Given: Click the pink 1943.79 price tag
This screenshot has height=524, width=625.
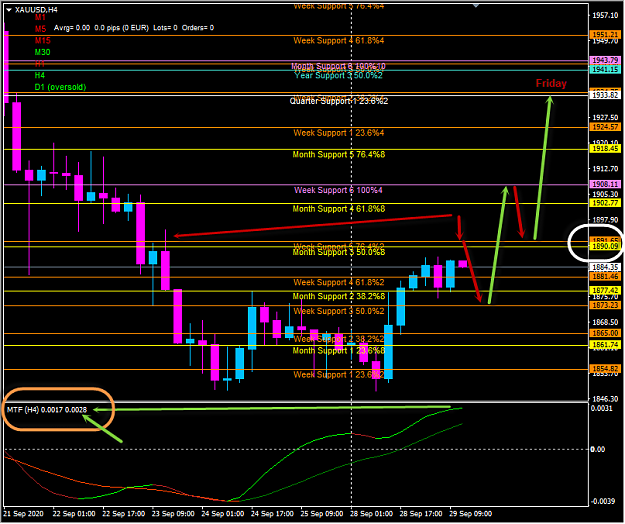Looking at the screenshot, I should 605,60.
